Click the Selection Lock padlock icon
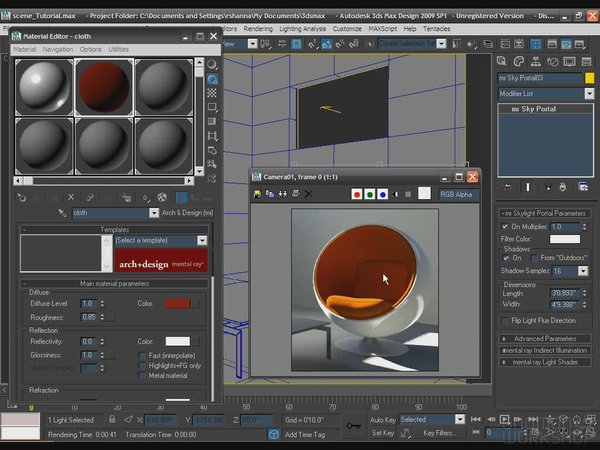Image resolution: width=600 pixels, height=450 pixels. (112, 419)
